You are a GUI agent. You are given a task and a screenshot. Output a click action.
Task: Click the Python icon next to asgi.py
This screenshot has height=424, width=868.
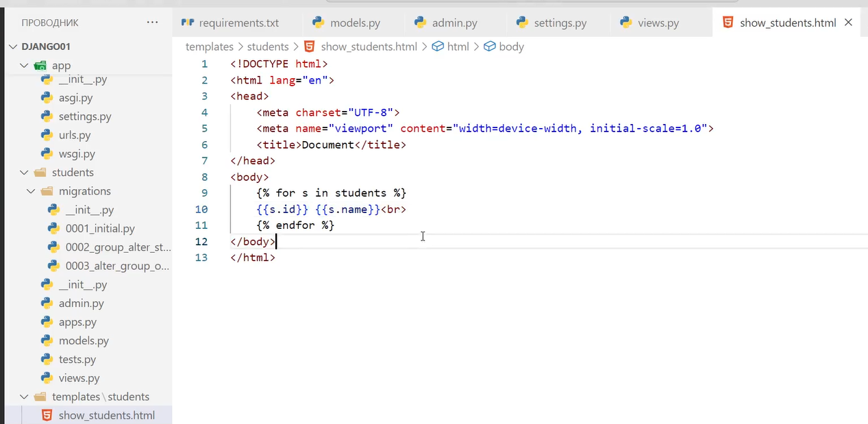pos(47,98)
